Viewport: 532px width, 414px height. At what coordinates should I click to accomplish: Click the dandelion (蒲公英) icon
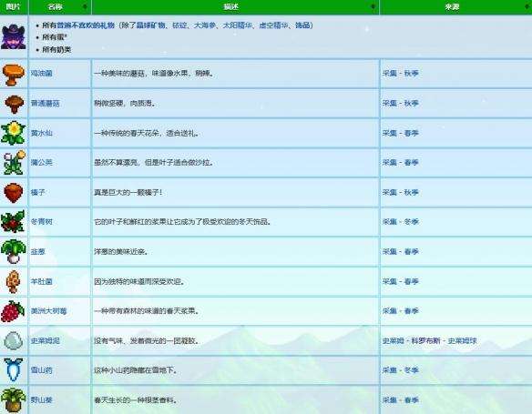tap(14, 163)
